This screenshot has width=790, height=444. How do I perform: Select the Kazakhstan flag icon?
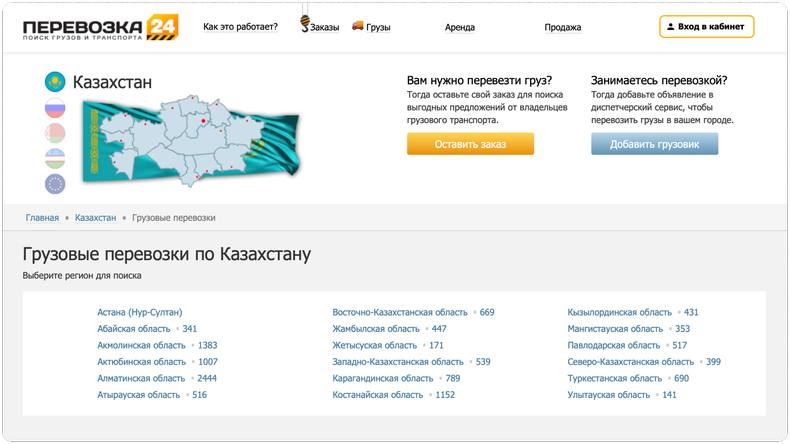coord(55,82)
